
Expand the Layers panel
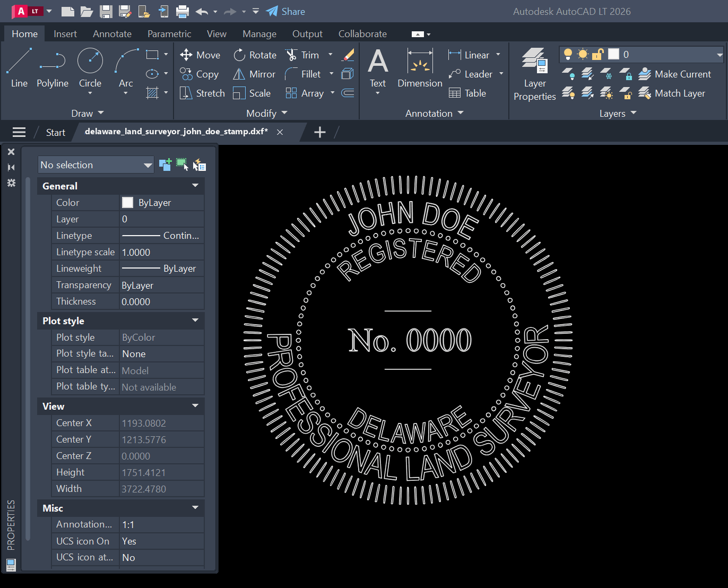[618, 113]
